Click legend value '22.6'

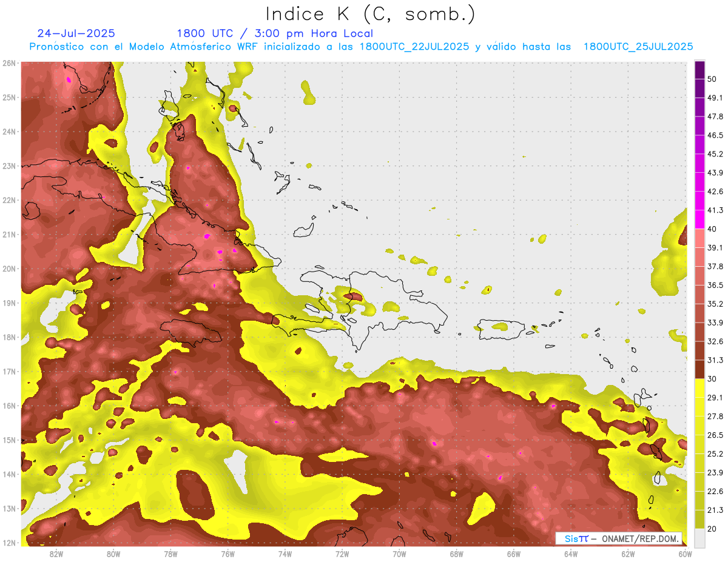pyautogui.click(x=715, y=491)
